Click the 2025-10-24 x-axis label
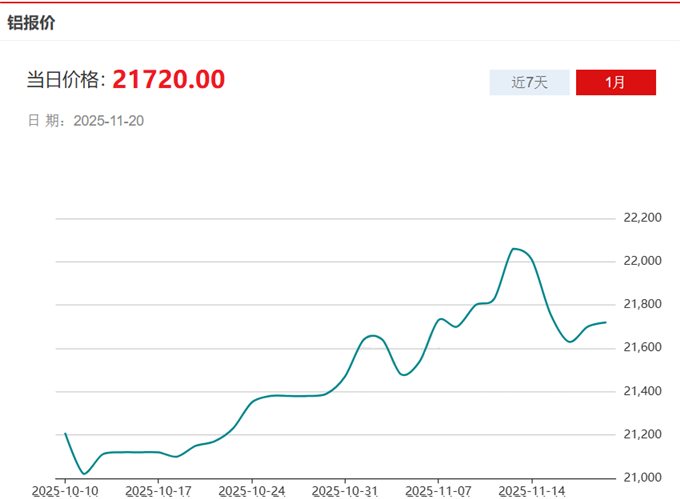Viewport: 680px width, 499px height. tap(251, 490)
